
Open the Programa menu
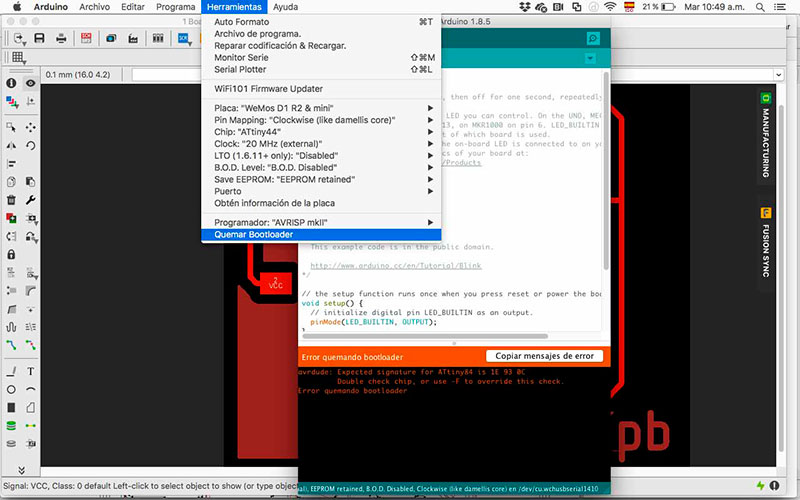click(176, 7)
